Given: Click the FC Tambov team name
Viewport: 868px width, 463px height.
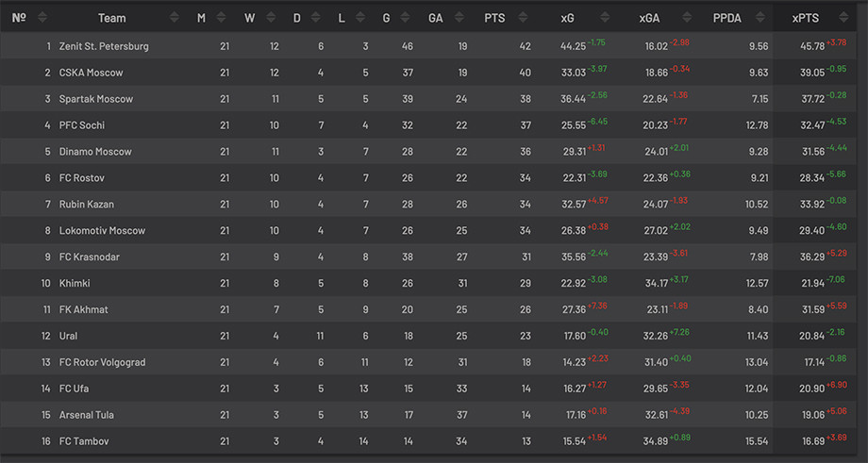Looking at the screenshot, I should point(84,441).
